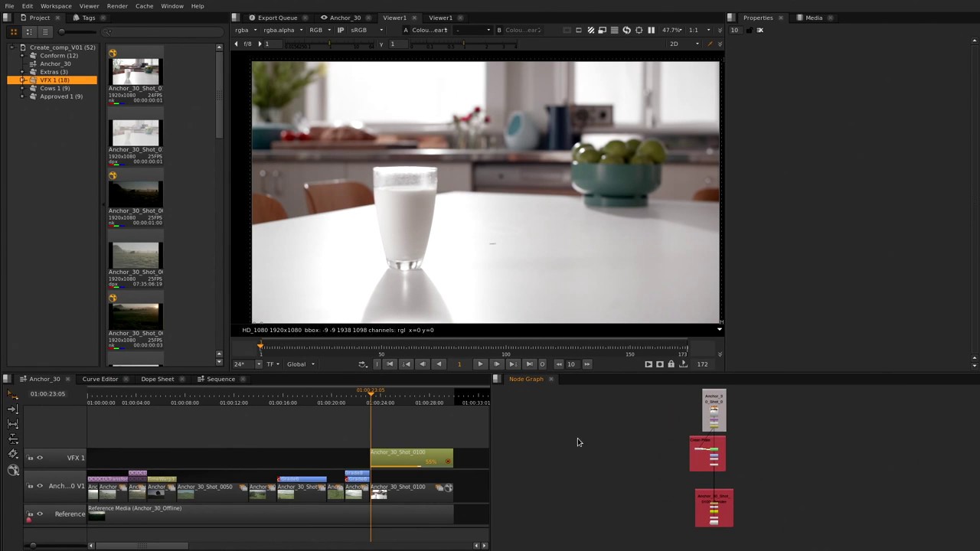Toggle lock on Reference track
The width and height of the screenshot is (980, 551).
[31, 514]
